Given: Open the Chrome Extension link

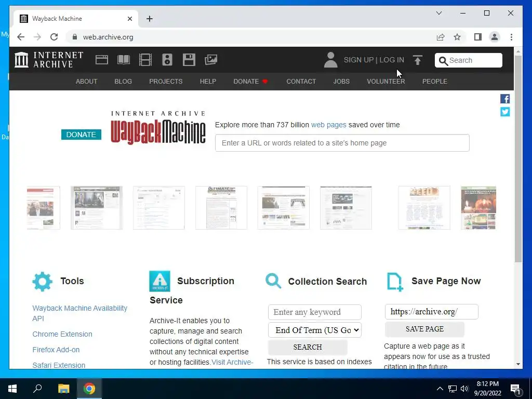Looking at the screenshot, I should [62, 334].
